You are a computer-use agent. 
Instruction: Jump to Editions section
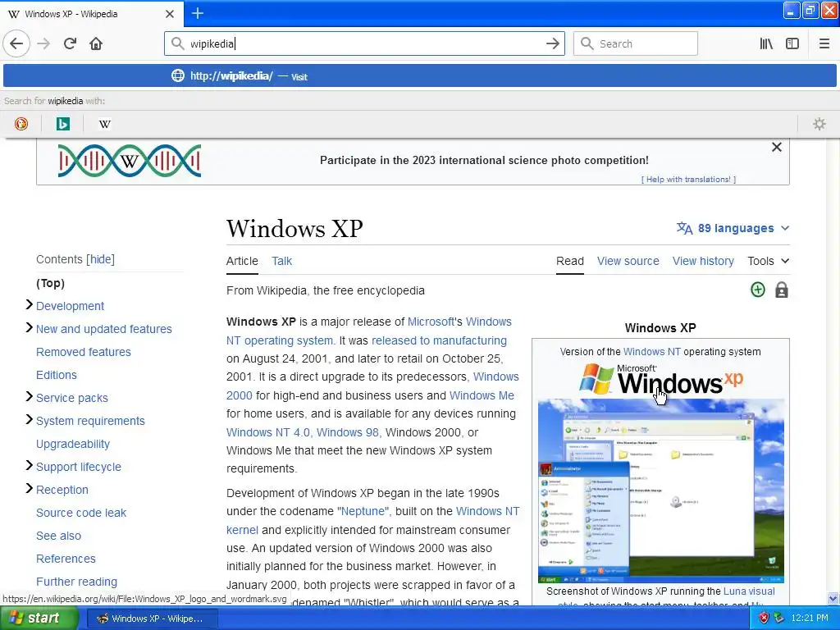point(57,375)
